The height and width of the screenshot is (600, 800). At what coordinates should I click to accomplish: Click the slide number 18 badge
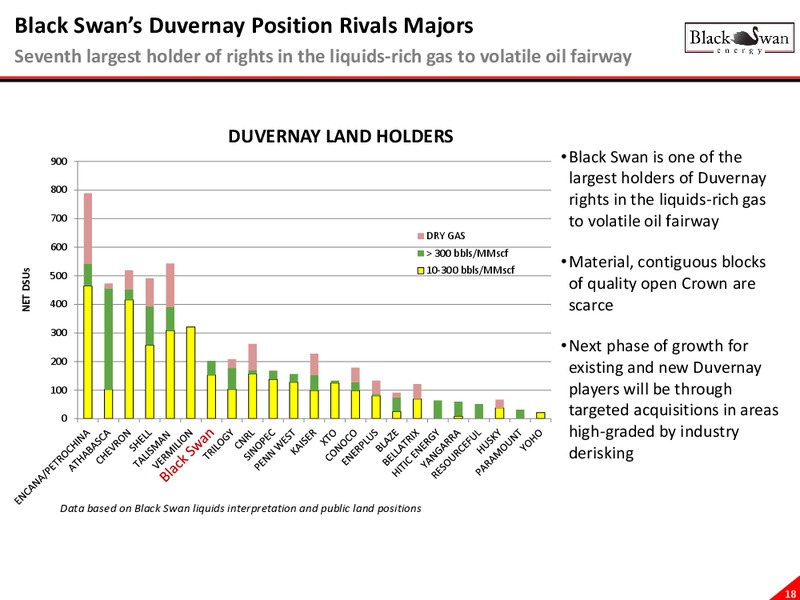click(x=790, y=594)
